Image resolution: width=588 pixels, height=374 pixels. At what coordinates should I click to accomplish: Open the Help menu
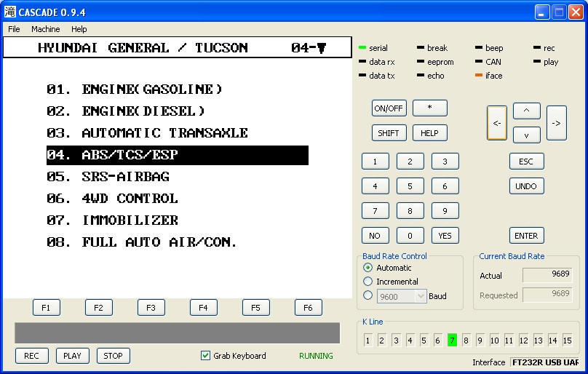tap(79, 29)
